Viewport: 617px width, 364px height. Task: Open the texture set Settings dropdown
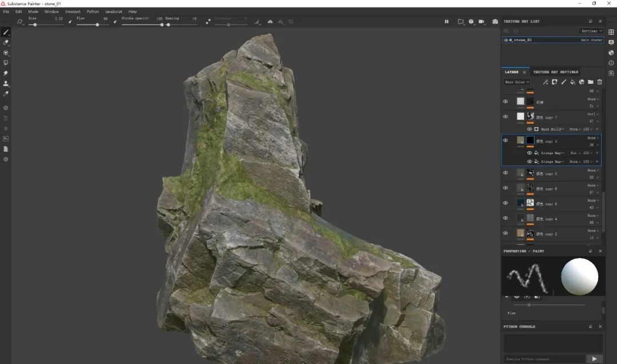pyautogui.click(x=591, y=31)
